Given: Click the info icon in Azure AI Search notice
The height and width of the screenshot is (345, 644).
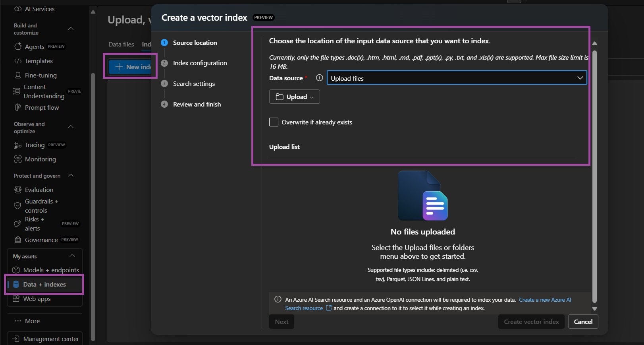Looking at the screenshot, I should [278, 299].
